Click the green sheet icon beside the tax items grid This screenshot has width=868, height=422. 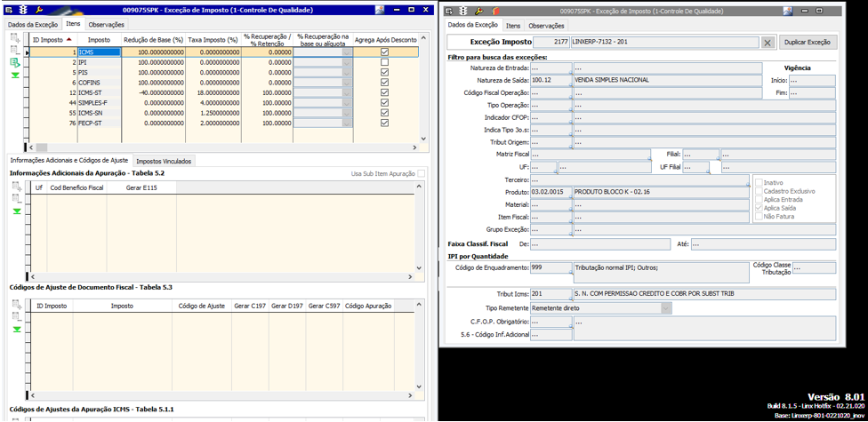point(15,63)
